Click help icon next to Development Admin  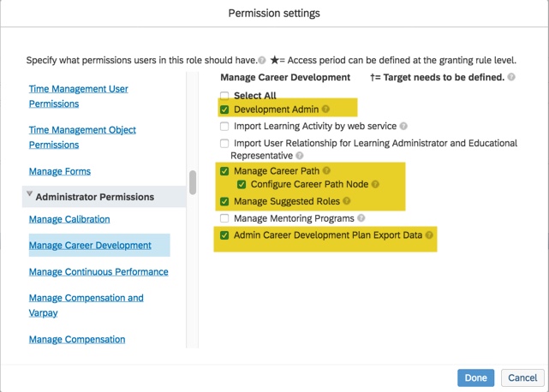(325, 110)
